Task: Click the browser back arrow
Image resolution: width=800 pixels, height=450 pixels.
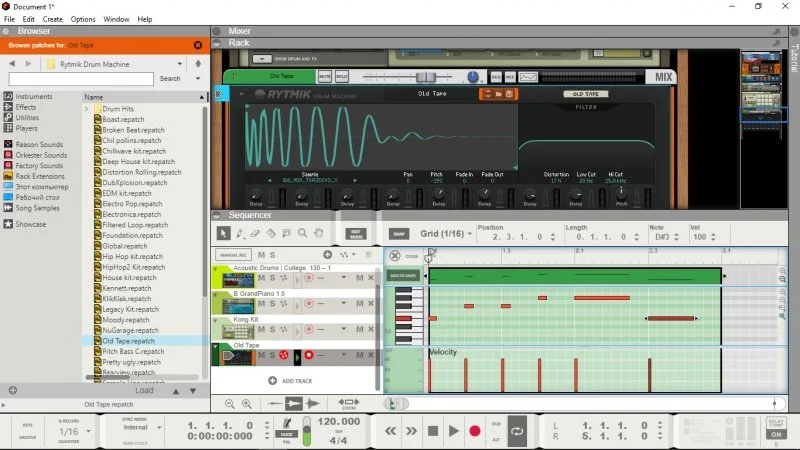Action: pos(12,64)
